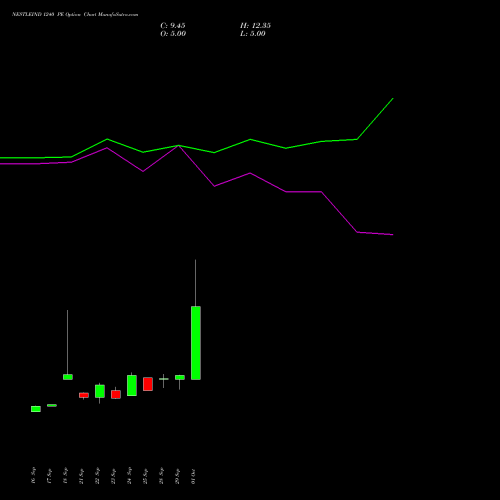500x500 pixels.
Task: Click the 25 Sep date label
Action: 145,476
